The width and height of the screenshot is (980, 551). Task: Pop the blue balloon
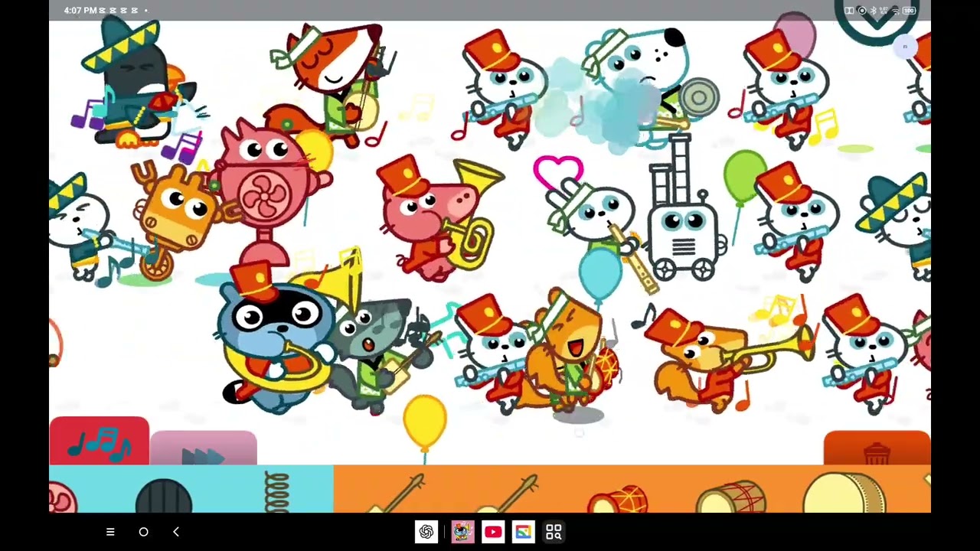tap(599, 274)
